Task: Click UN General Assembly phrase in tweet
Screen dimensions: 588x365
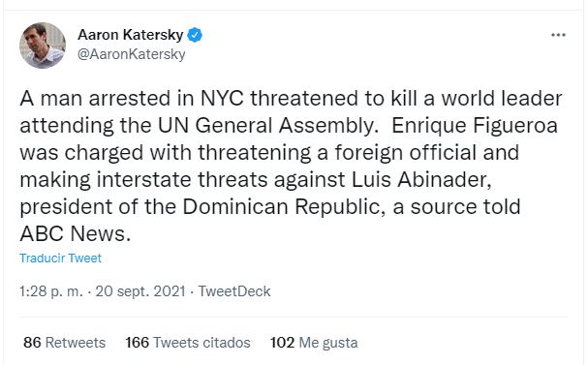Action: pyautogui.click(x=267, y=126)
